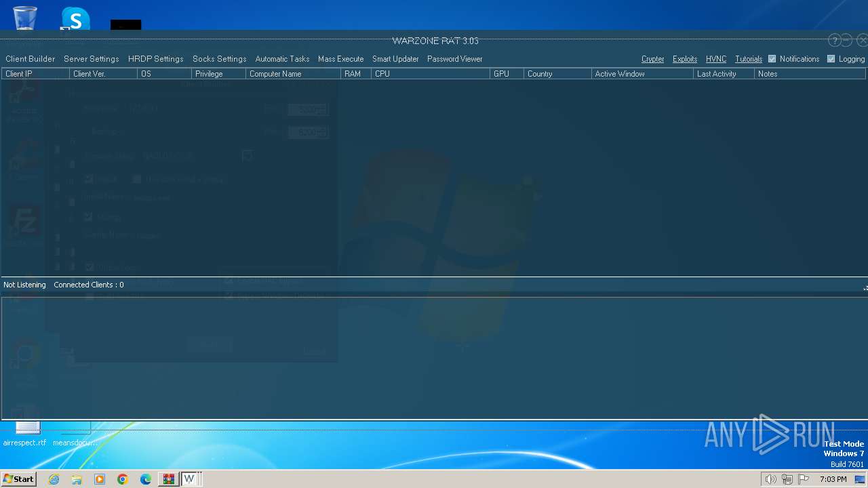This screenshot has width=868, height=488.
Task: Switch to the colorful grid taskbar app
Action: [168, 479]
